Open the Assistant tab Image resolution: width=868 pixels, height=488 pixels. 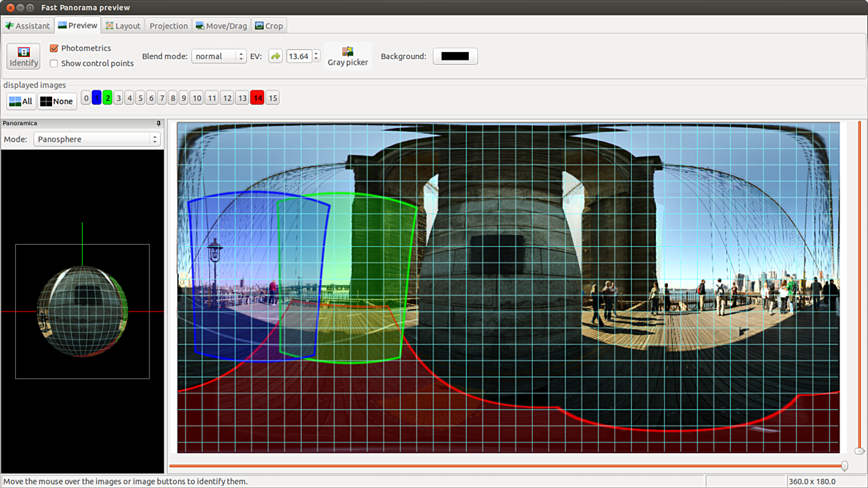point(28,26)
